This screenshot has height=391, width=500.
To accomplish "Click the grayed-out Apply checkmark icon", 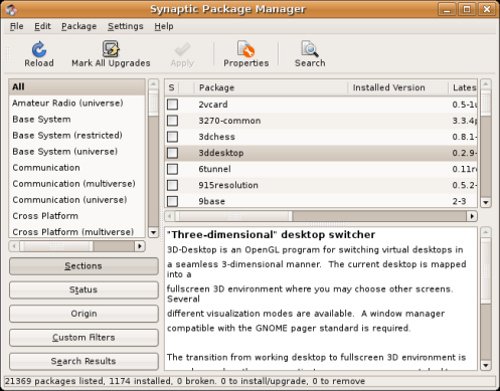I will point(182,49).
